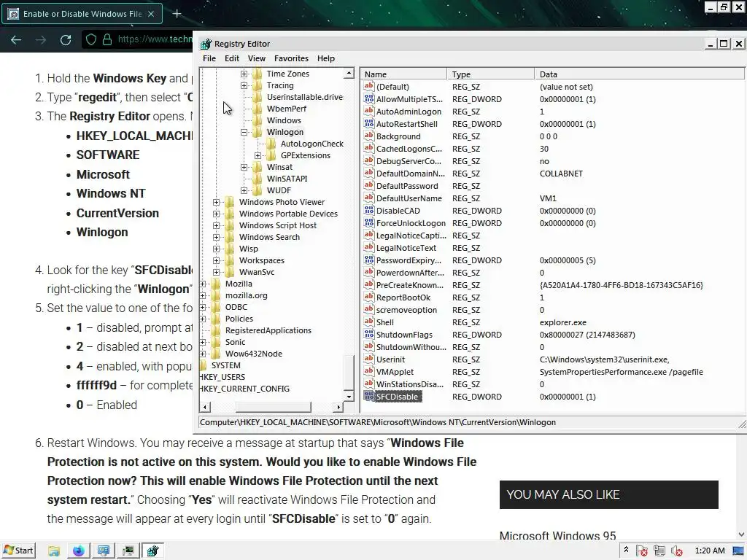747x560 pixels.
Task: Click the Microsoft Windows 95 link
Action: point(557,536)
